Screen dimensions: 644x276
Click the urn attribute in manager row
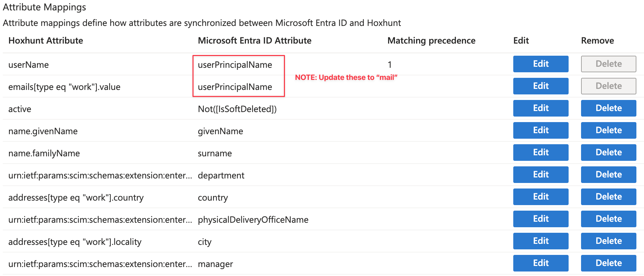pyautogui.click(x=100, y=264)
